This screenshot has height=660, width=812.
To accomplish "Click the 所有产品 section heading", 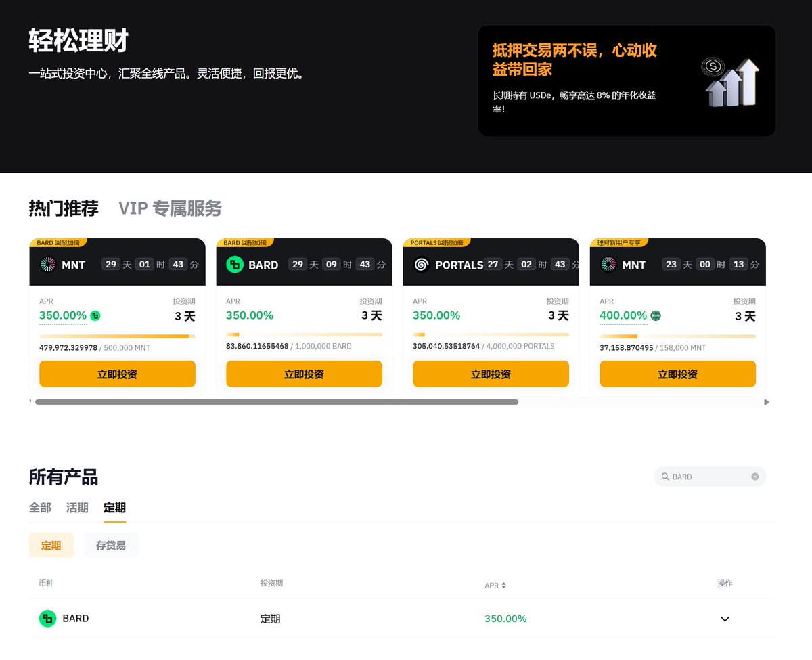I will [x=64, y=477].
